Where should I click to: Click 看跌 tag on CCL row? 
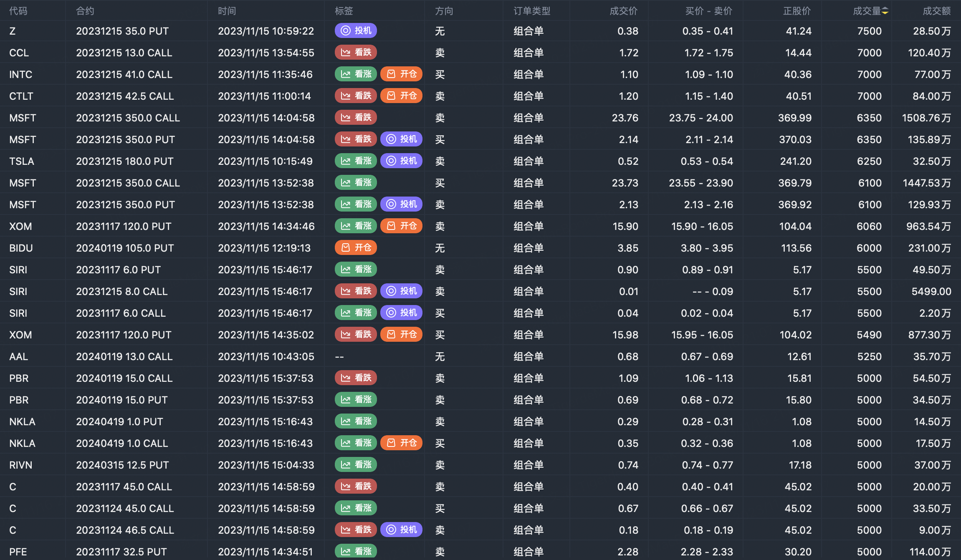(356, 53)
